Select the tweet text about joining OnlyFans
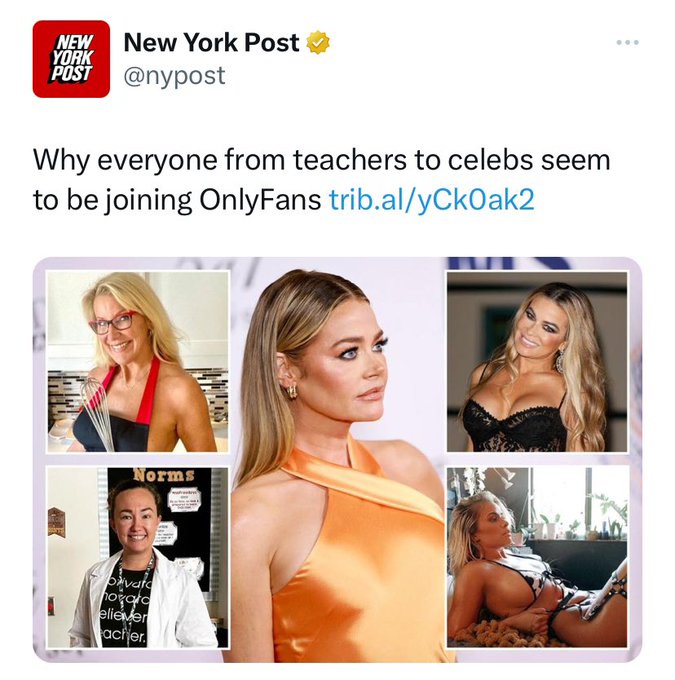The width and height of the screenshot is (675, 680). point(322,180)
